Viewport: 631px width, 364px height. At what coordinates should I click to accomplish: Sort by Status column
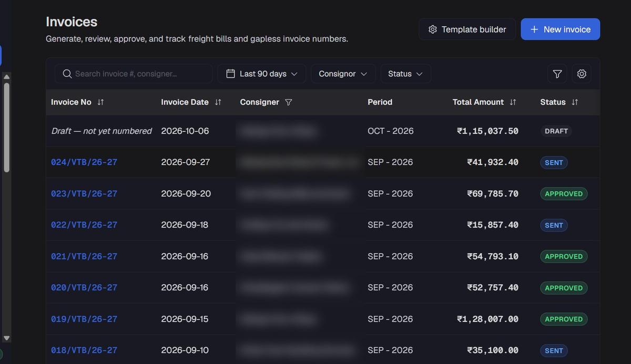point(575,102)
